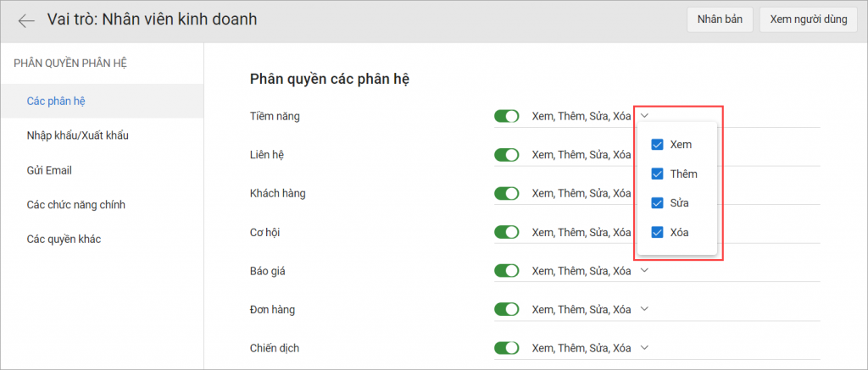Uncheck the Xóa permission checkbox
Image resolution: width=868 pixels, height=370 pixels.
(x=657, y=232)
